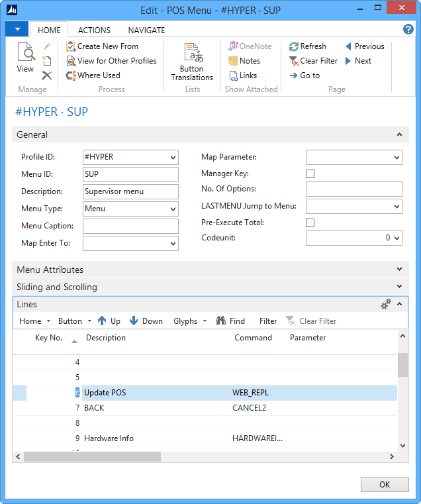The height and width of the screenshot is (504, 421).
Task: Expand the Sliding and Scrolling section
Action: pyautogui.click(x=398, y=287)
